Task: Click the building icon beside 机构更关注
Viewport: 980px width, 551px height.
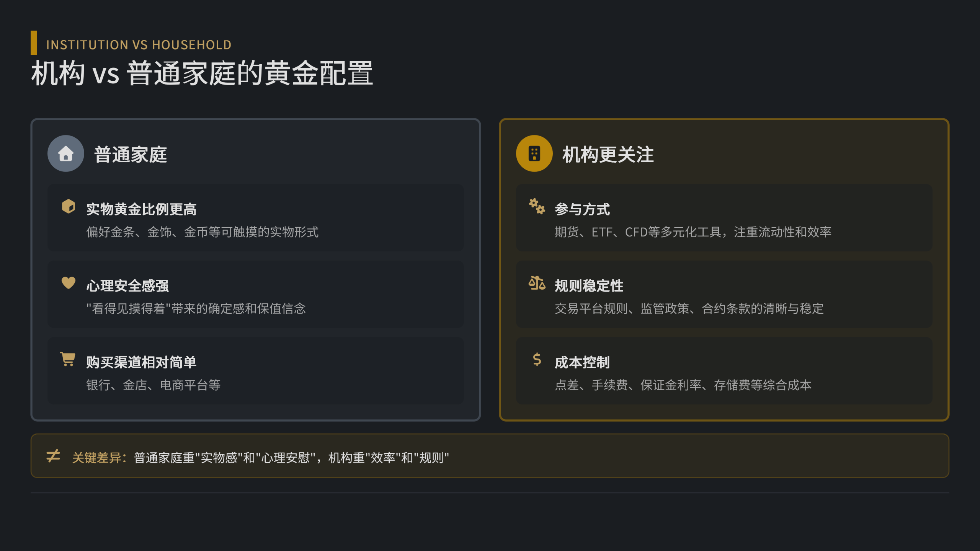Action: [534, 153]
